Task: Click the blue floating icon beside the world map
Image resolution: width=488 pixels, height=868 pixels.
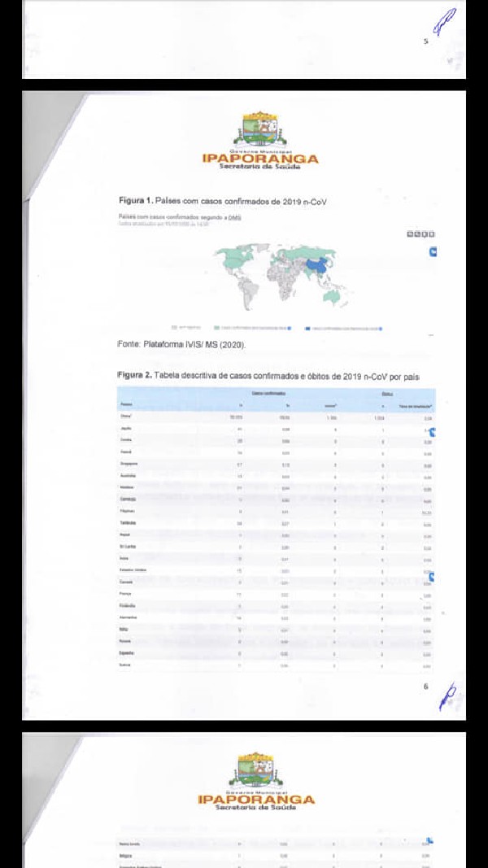Action: (x=433, y=252)
